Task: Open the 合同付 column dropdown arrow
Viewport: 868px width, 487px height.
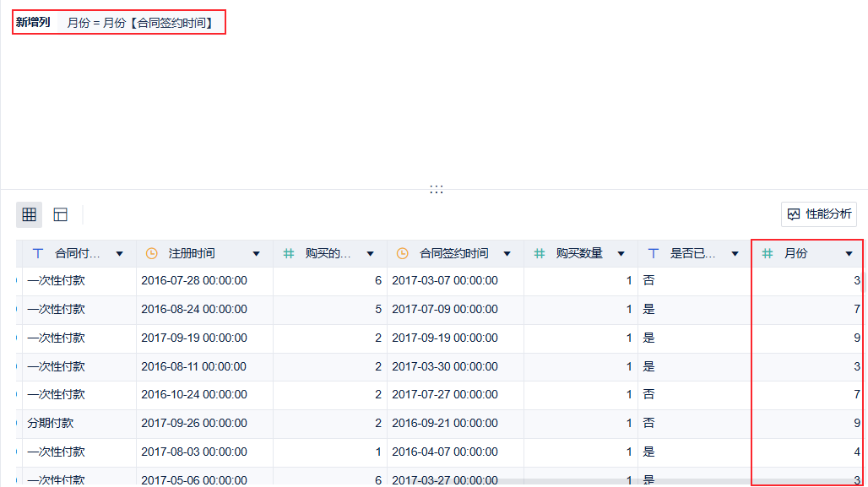Action: (120, 254)
